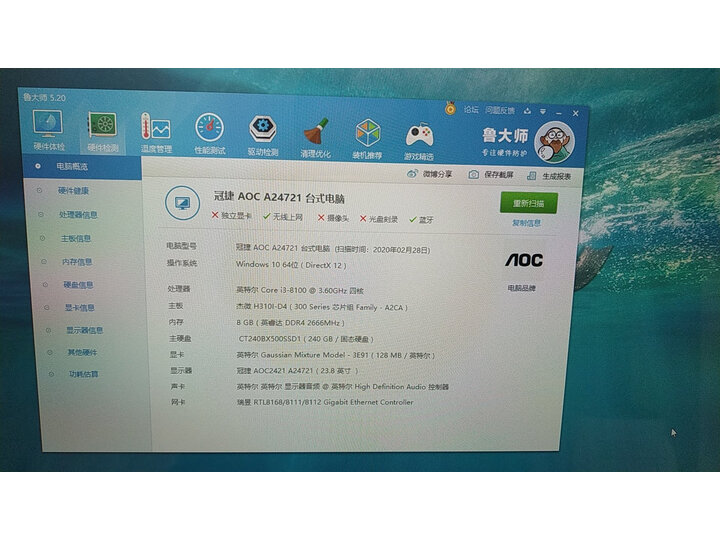
Task: Select 处理器信息 sidebar tab
Action: 78,214
